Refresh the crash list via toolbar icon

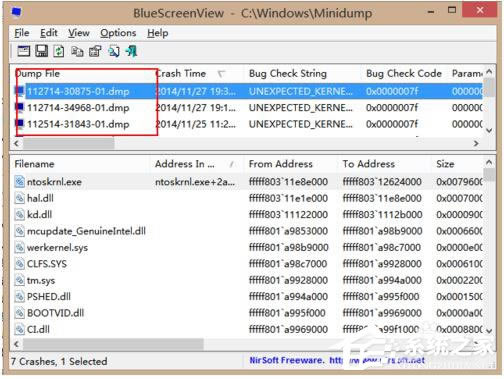click(59, 51)
